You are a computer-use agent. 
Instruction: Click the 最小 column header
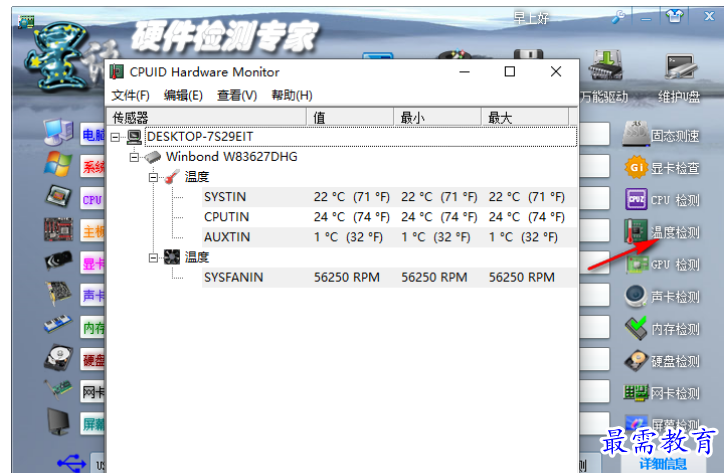click(437, 117)
